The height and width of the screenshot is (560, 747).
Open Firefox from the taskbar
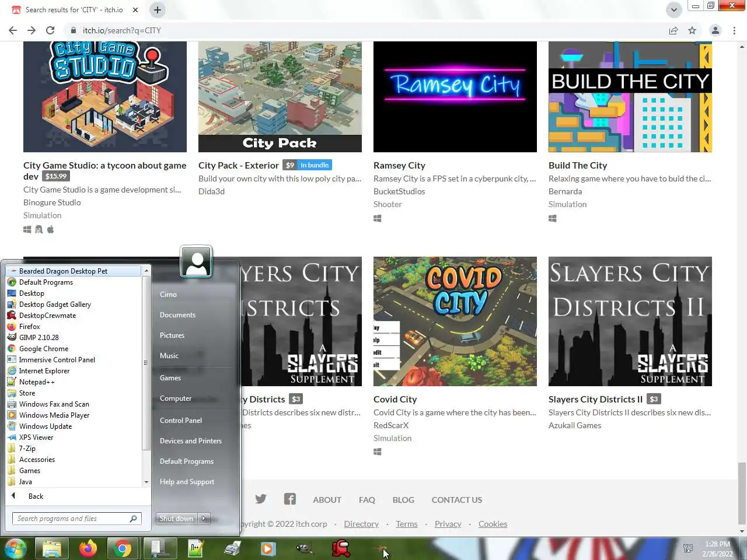click(88, 549)
